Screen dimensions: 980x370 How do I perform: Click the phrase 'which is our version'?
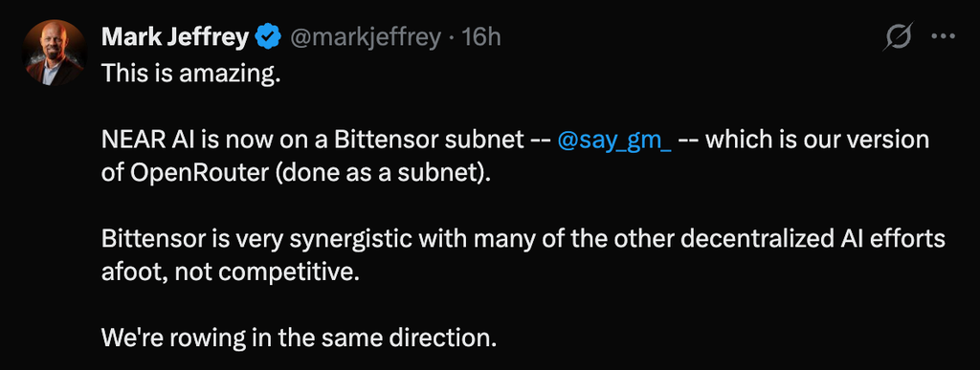pos(817,141)
